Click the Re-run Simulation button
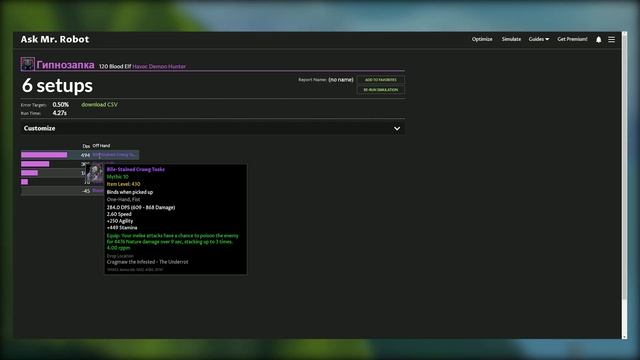 coord(381,90)
